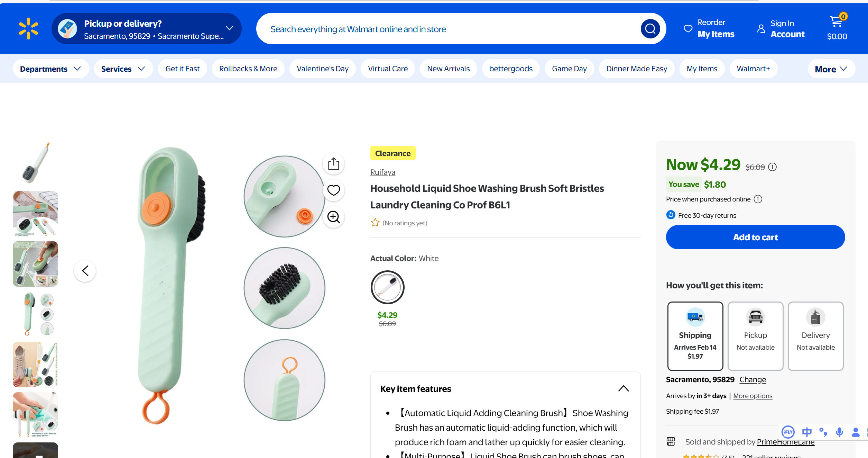The image size is (868, 458).
Task: Select the Pickup fulfillment option
Action: [x=755, y=336]
